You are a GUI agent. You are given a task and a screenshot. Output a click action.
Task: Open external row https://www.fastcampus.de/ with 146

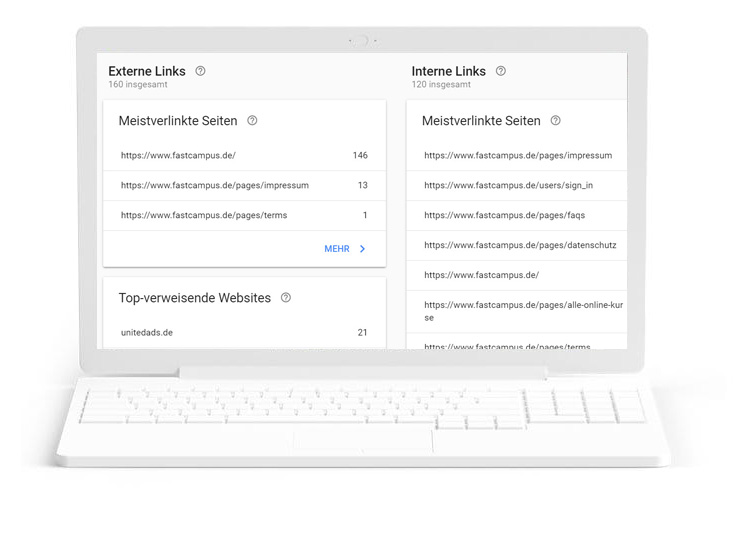tap(245, 155)
